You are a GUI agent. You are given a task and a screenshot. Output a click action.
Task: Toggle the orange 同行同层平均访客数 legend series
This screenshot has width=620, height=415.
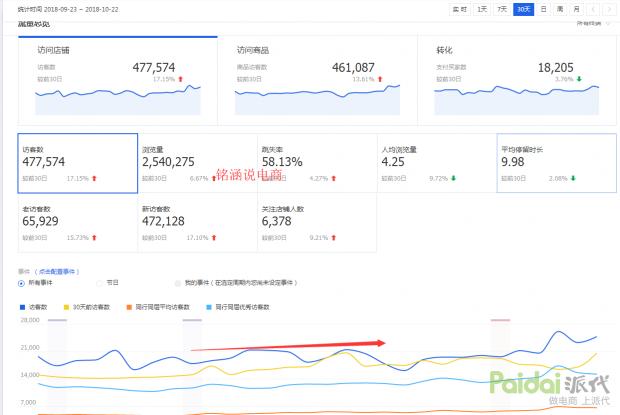(x=158, y=307)
